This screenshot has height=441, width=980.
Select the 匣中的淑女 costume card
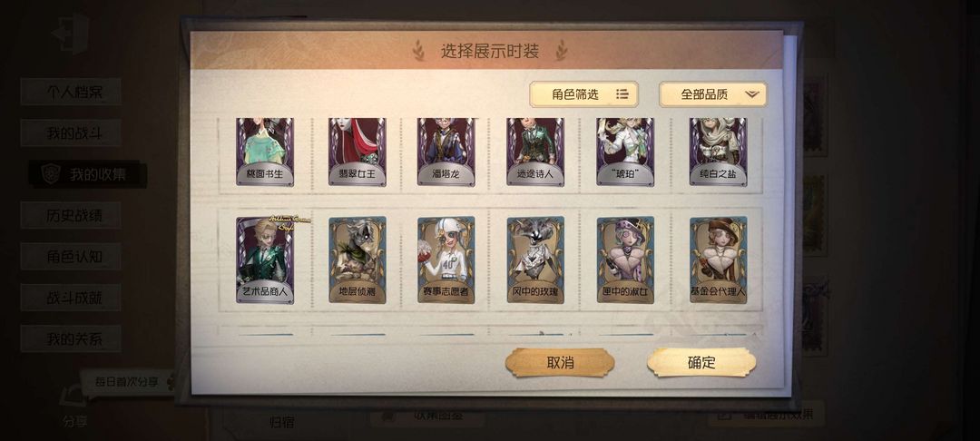(x=625, y=260)
